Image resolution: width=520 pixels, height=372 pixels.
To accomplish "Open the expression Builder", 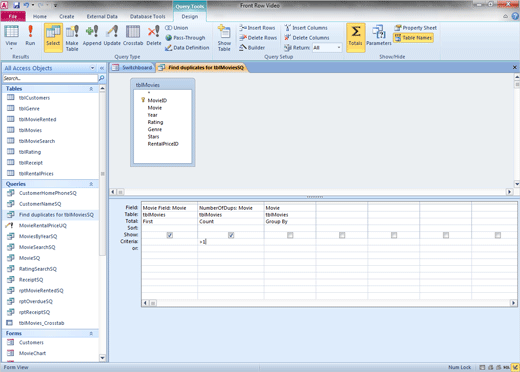I will 252,48.
